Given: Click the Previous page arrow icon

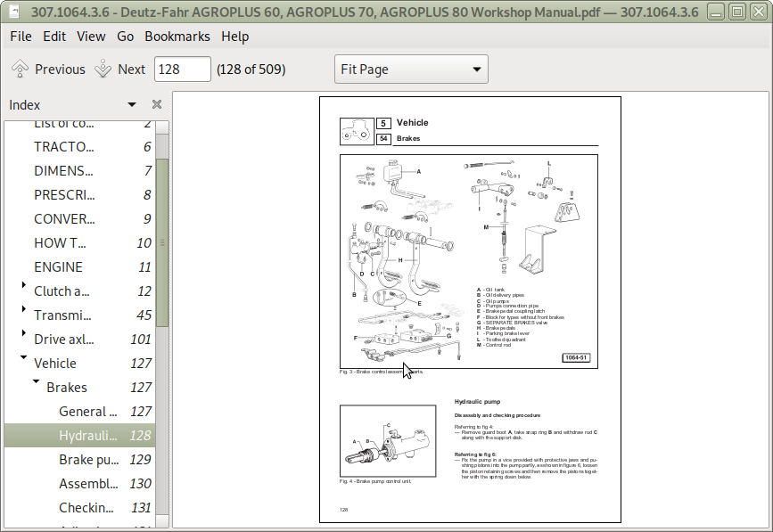Looking at the screenshot, I should pyautogui.click(x=20, y=69).
